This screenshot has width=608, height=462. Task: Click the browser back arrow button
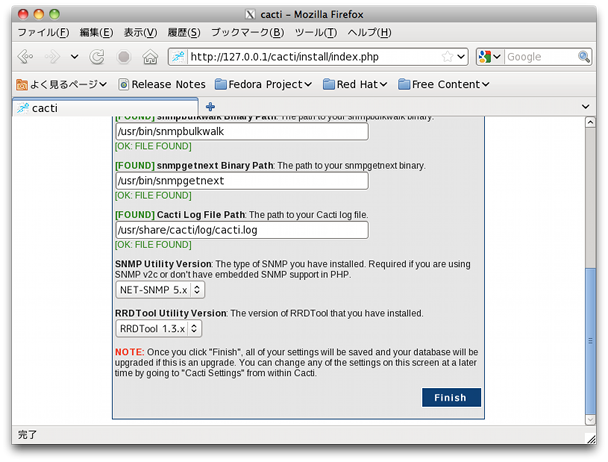click(x=26, y=57)
